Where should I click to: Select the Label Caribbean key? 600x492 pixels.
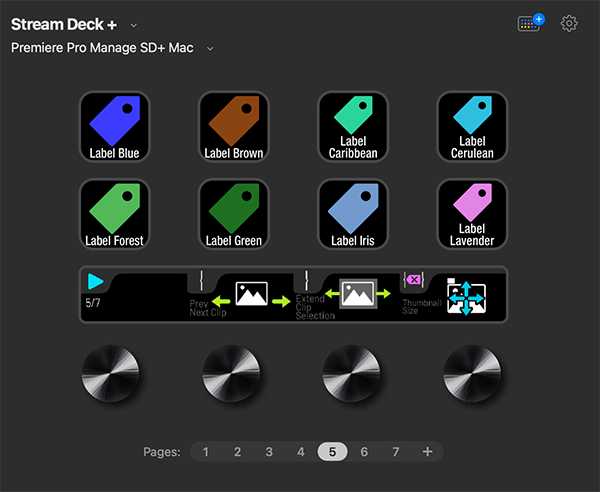[353, 127]
